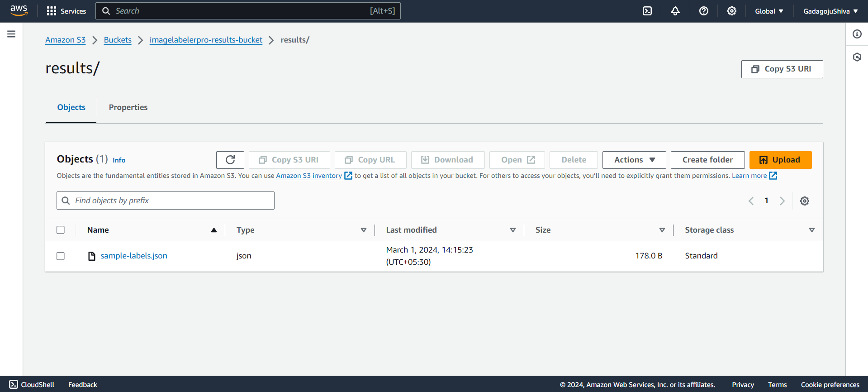Open Cookie preferences in footer
868x392 pixels.
point(830,384)
